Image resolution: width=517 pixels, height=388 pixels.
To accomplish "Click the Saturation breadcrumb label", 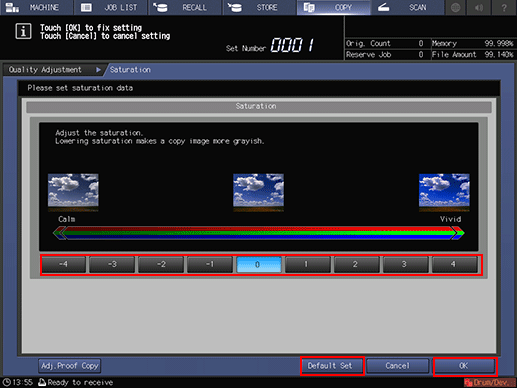I will tap(130, 70).
